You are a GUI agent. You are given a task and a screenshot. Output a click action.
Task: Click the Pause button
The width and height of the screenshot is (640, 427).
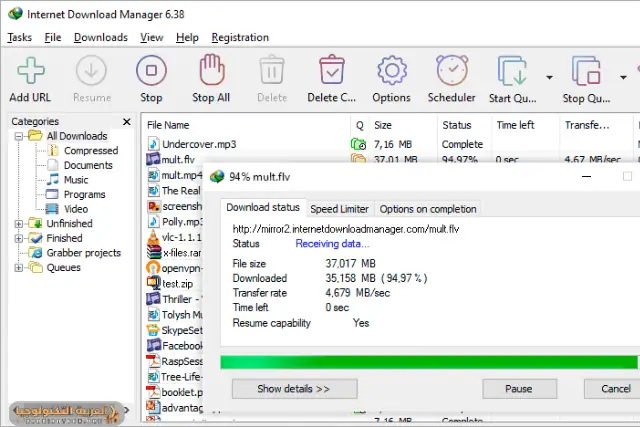[x=519, y=389]
